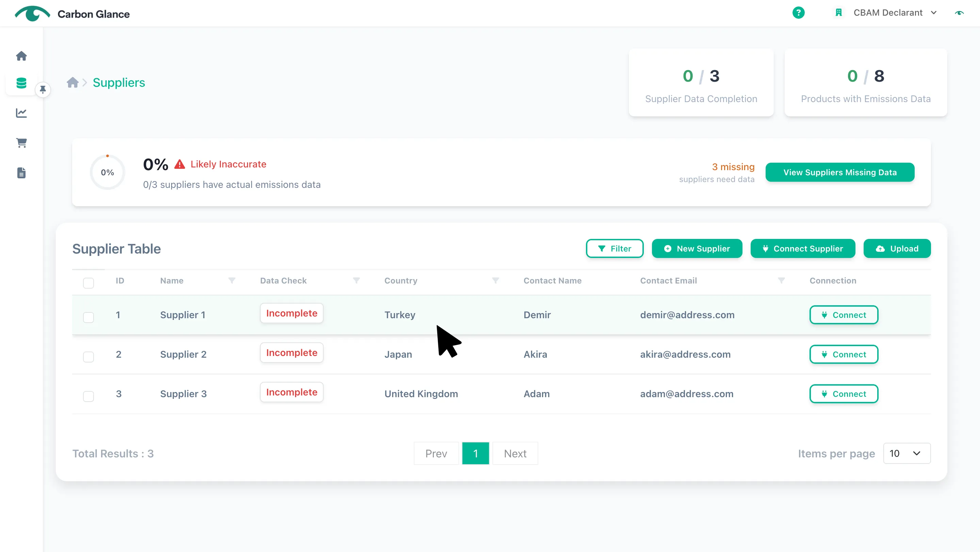This screenshot has height=552, width=980.
Task: Open the Contact Email column filter funnel
Action: pos(781,280)
